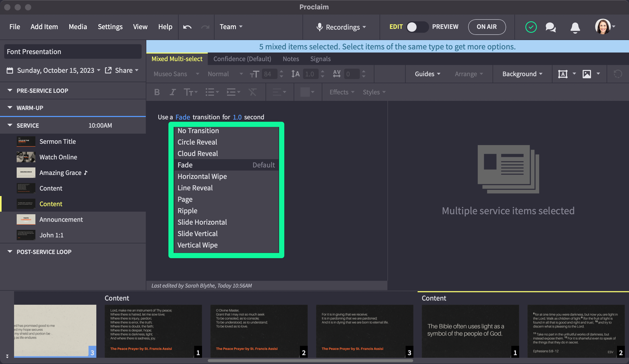Open the Add Item menu
Screen dimensions: 629x364
pos(44,27)
